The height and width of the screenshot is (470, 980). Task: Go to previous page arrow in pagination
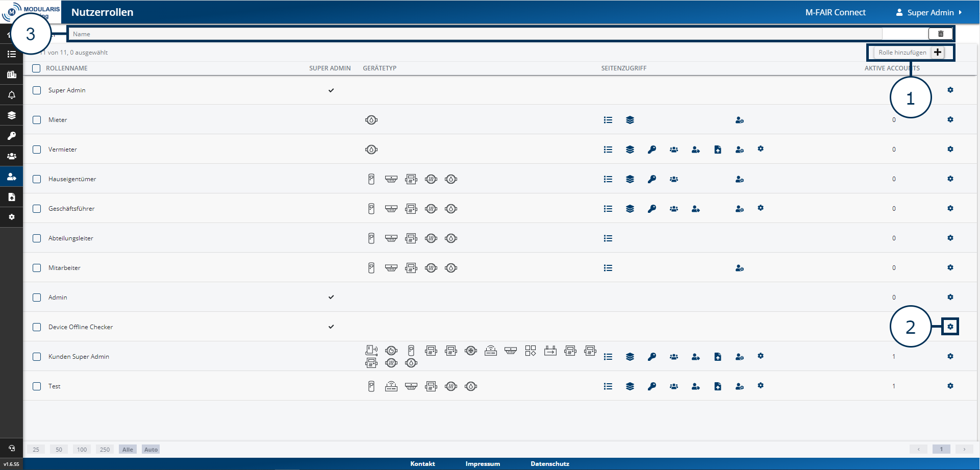pos(918,449)
